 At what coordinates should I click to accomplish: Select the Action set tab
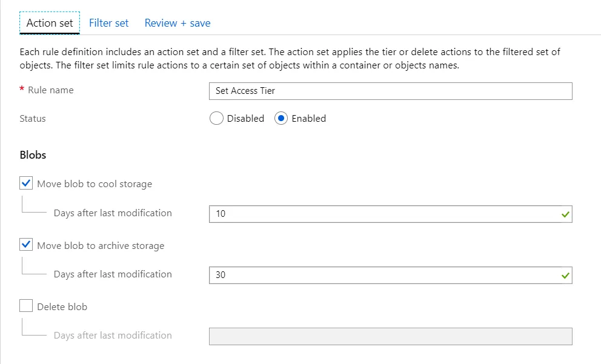click(x=50, y=23)
